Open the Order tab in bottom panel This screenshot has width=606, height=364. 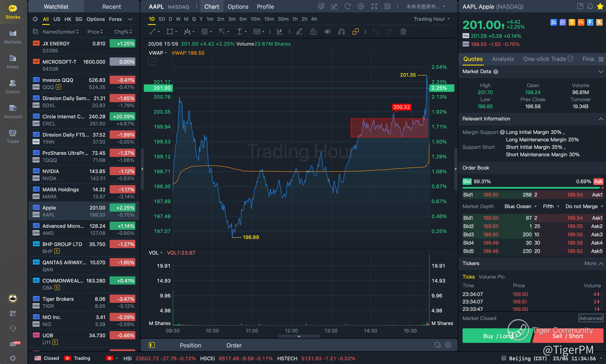point(234,345)
